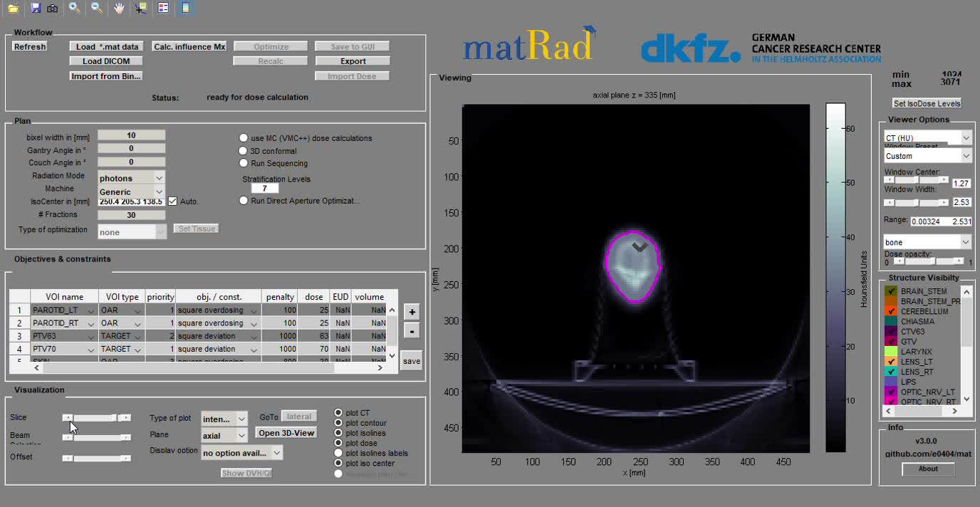Screen dimensions: 980x507
Task: Remove a row with the minus button
Action: pyautogui.click(x=412, y=331)
